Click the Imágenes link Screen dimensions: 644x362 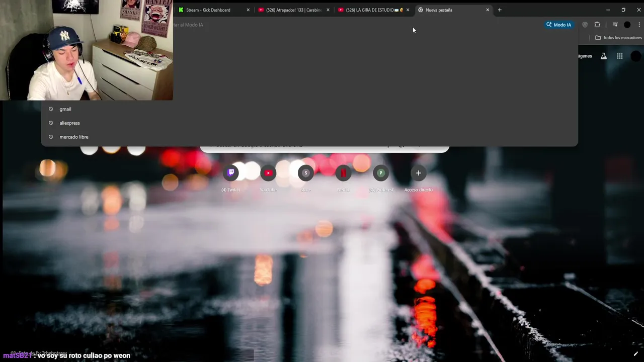(x=585, y=56)
